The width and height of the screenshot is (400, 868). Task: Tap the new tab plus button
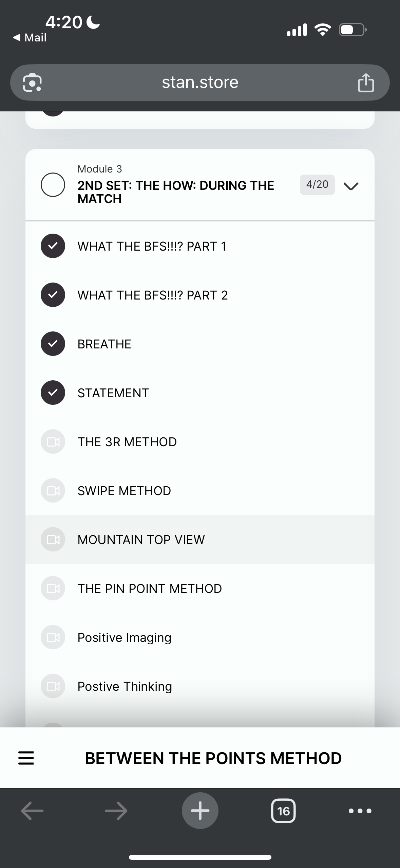click(200, 811)
